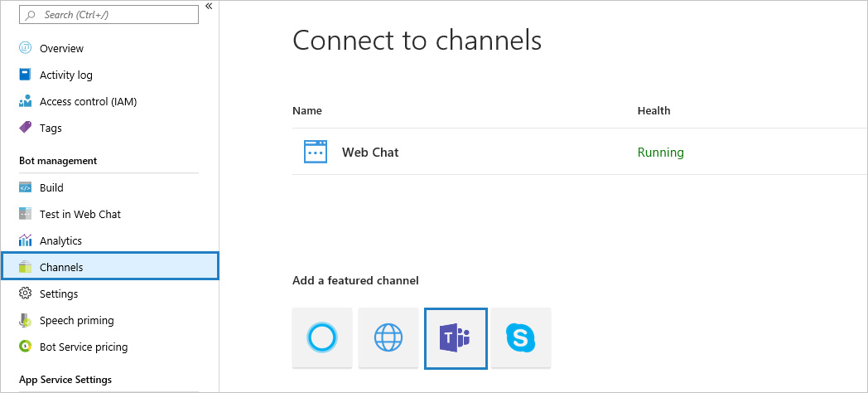Open Bot Service pricing
Screen dimensions: 868x393
click(83, 347)
